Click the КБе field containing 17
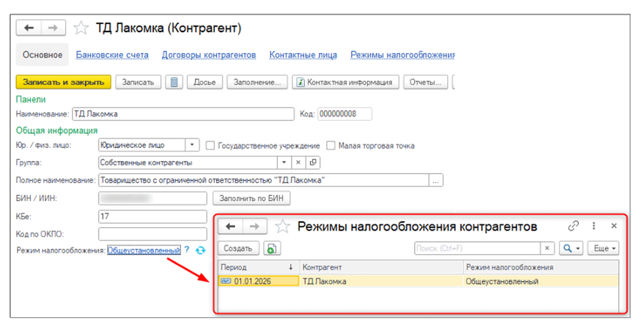The image size is (644, 330). [153, 216]
